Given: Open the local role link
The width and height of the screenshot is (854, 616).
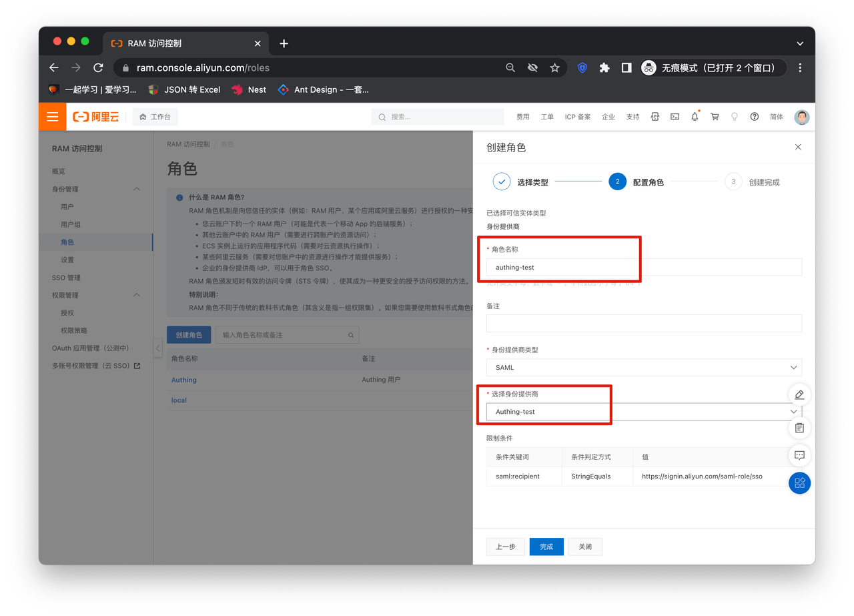Looking at the screenshot, I should (x=179, y=400).
